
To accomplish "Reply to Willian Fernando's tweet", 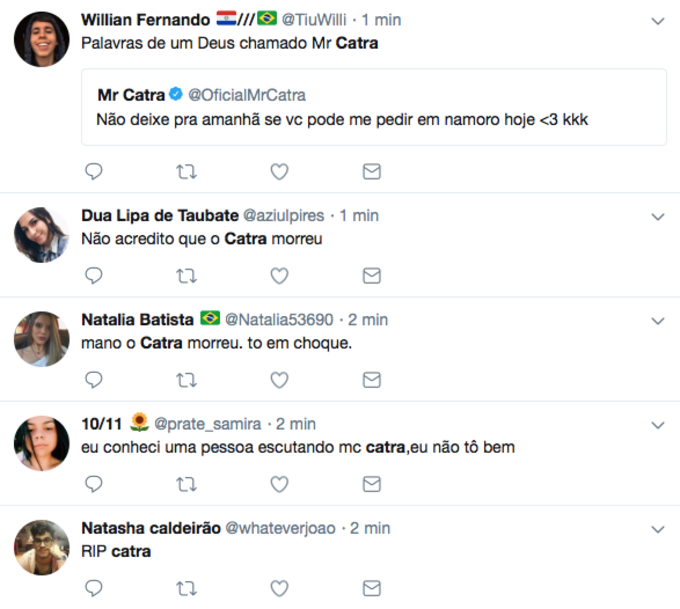I will coord(94,171).
